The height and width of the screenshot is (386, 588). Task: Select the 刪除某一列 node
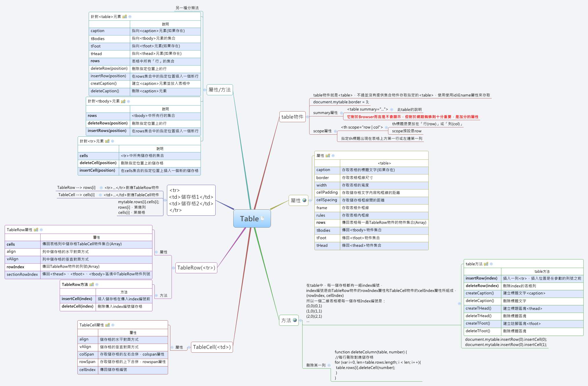point(316,365)
